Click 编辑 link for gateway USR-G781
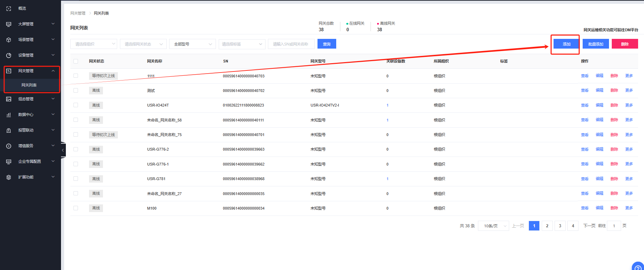This screenshot has width=644, height=270. 599,179
